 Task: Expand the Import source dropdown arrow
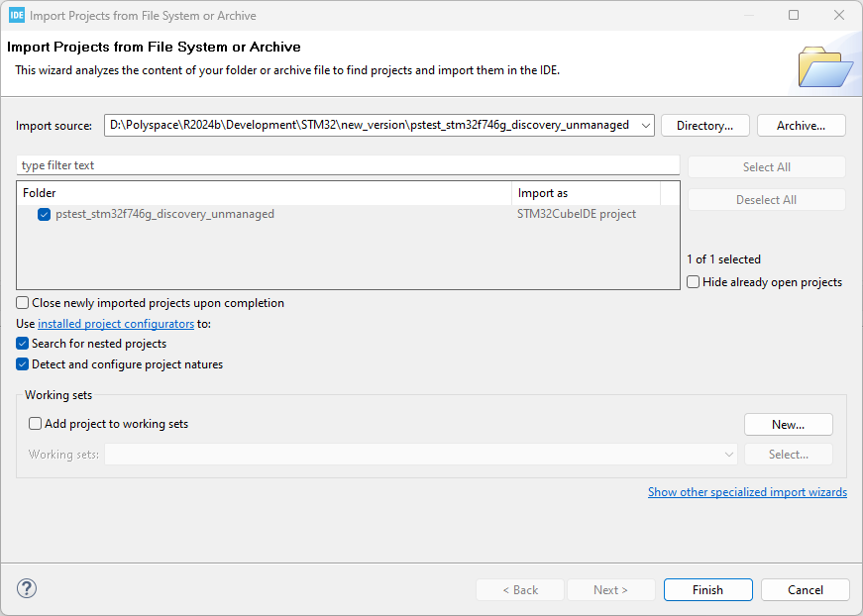[x=646, y=126]
